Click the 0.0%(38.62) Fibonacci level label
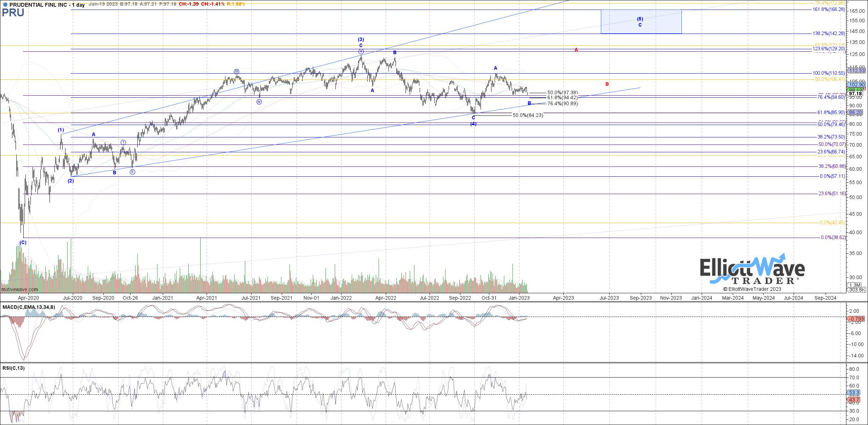 pos(833,238)
